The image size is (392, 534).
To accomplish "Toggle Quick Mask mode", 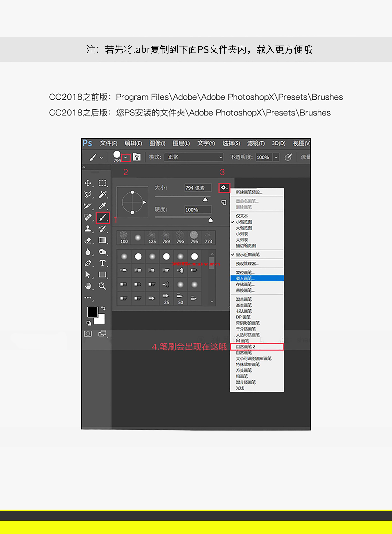I will [x=88, y=334].
